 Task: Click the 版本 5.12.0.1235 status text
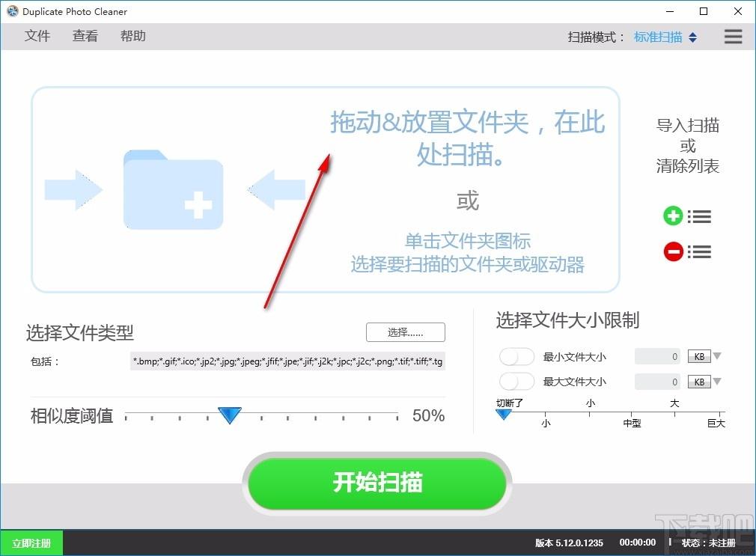click(569, 543)
